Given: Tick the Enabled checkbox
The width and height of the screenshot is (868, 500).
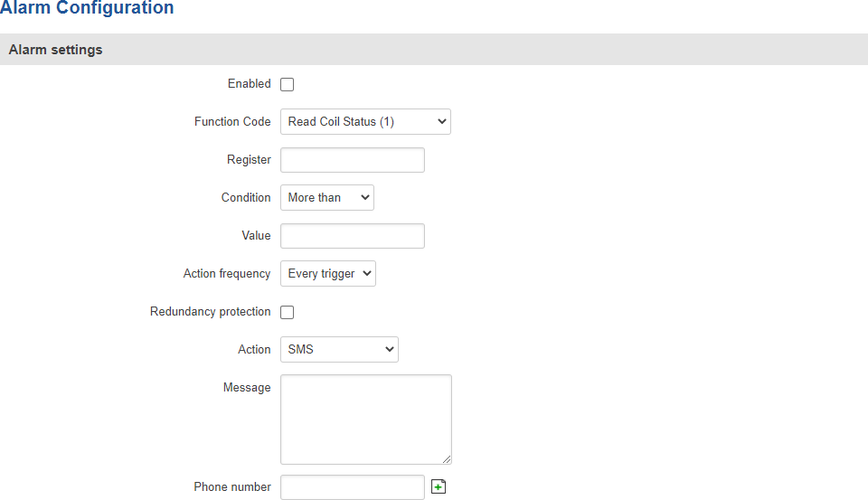Looking at the screenshot, I should click(287, 84).
